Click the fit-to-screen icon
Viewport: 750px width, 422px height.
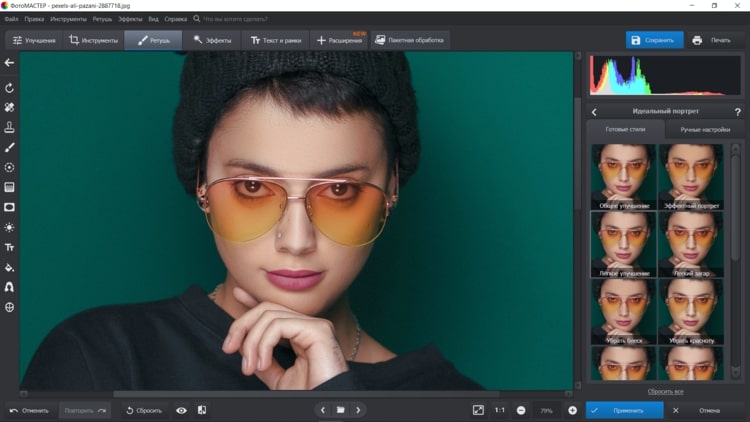[478, 410]
